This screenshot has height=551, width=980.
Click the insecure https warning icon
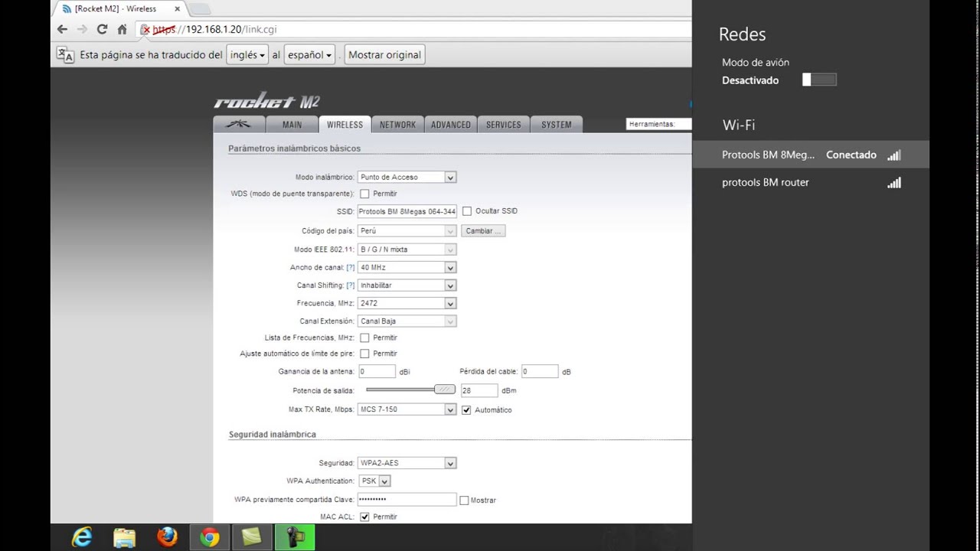[145, 30]
